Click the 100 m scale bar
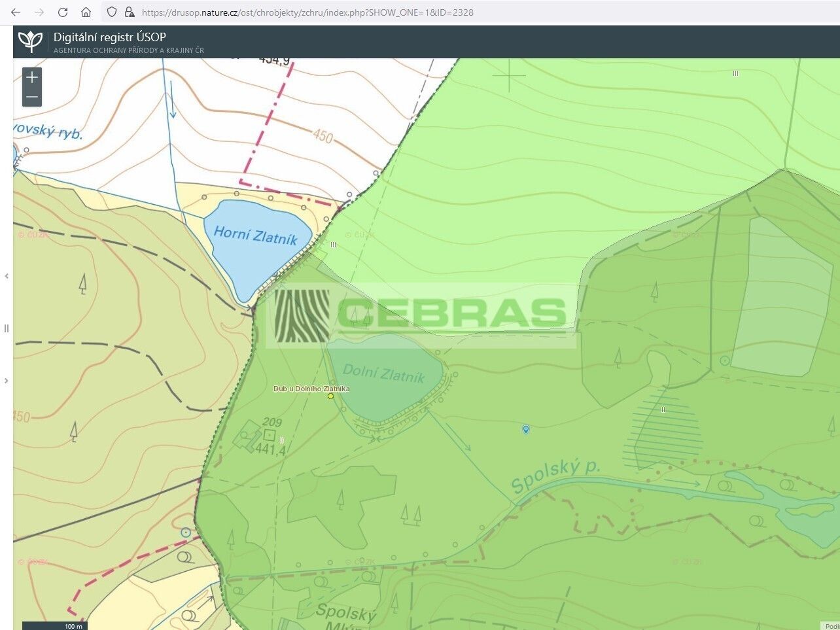840x630 pixels. pos(55,626)
